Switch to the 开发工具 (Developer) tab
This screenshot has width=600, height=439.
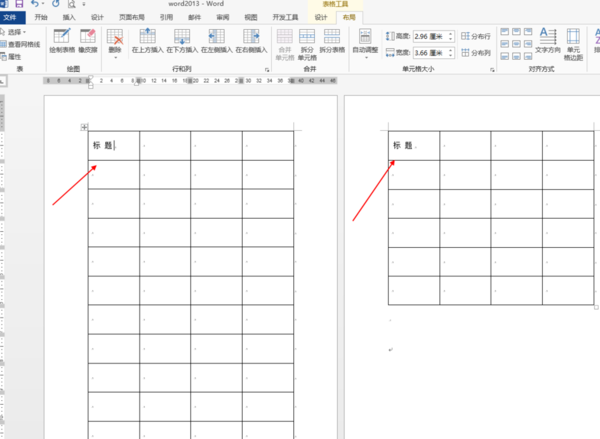coord(285,17)
